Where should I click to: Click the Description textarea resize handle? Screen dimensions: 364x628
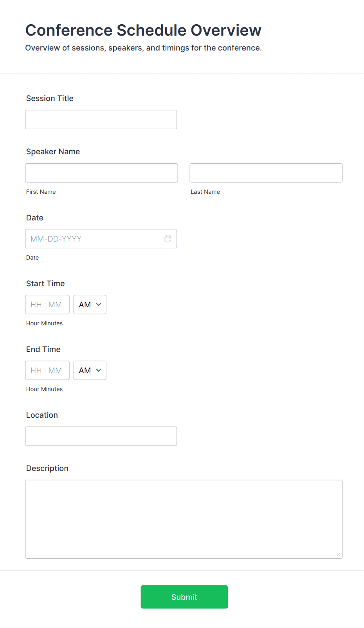[x=339, y=554]
